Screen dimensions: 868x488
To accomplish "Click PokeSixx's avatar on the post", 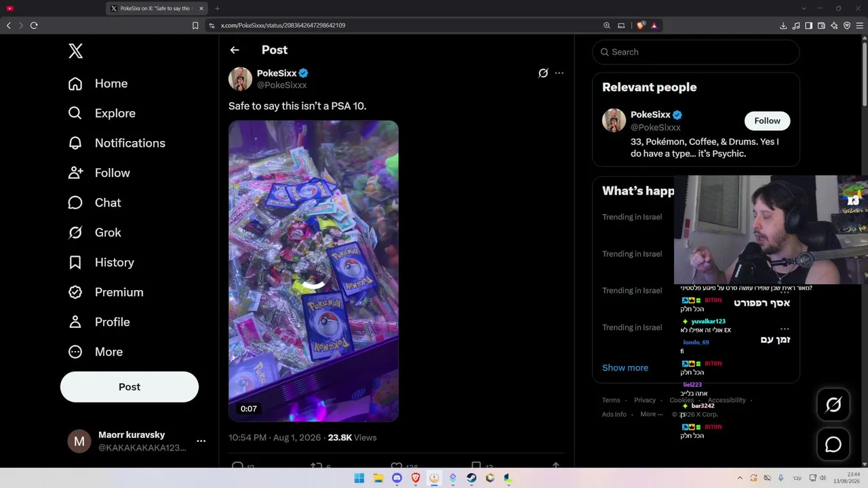I will pyautogui.click(x=240, y=79).
